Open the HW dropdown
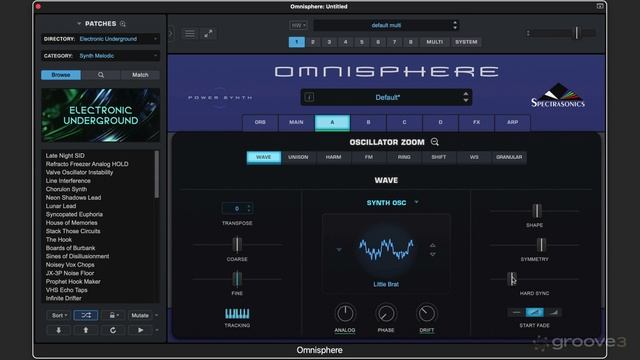 point(298,25)
